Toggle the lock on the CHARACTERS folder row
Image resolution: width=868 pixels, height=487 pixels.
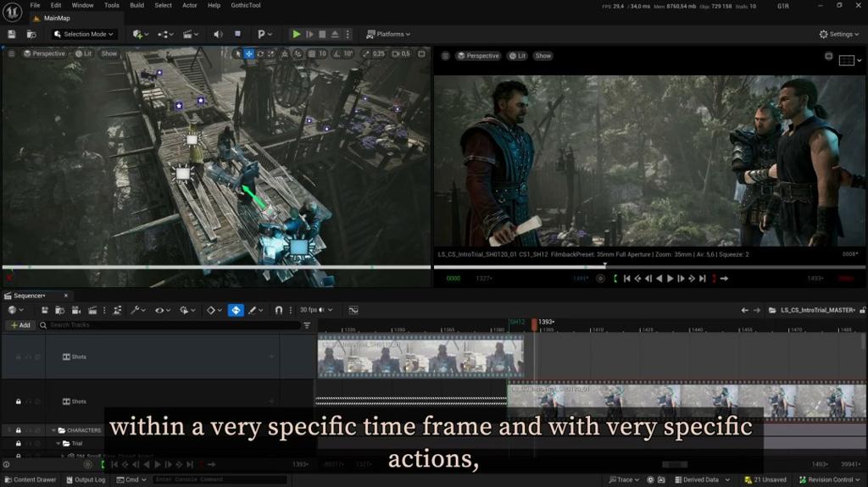point(19,430)
